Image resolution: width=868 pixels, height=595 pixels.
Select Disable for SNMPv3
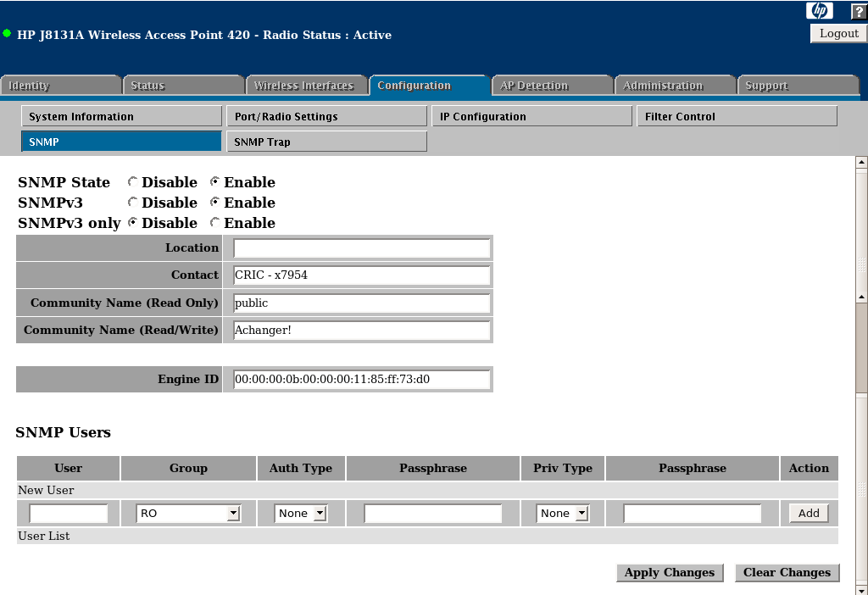pos(132,203)
